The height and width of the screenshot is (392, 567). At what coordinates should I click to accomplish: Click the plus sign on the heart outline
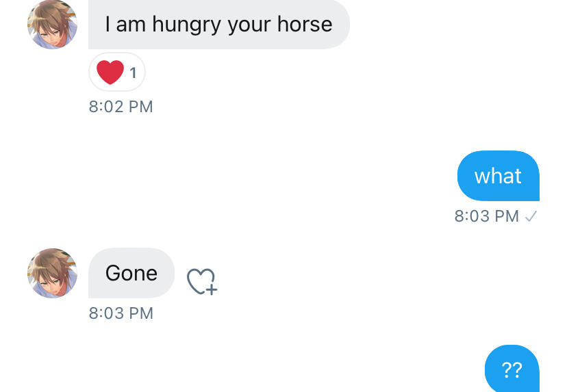click(x=212, y=290)
